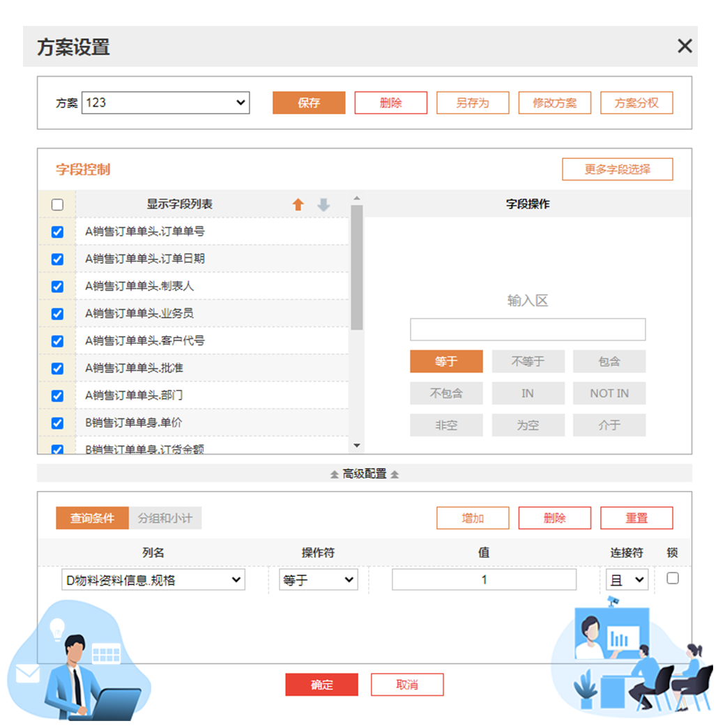Uncheck the A销售订单单头.订单单号 field checkbox
The width and height of the screenshot is (725, 728).
(57, 232)
